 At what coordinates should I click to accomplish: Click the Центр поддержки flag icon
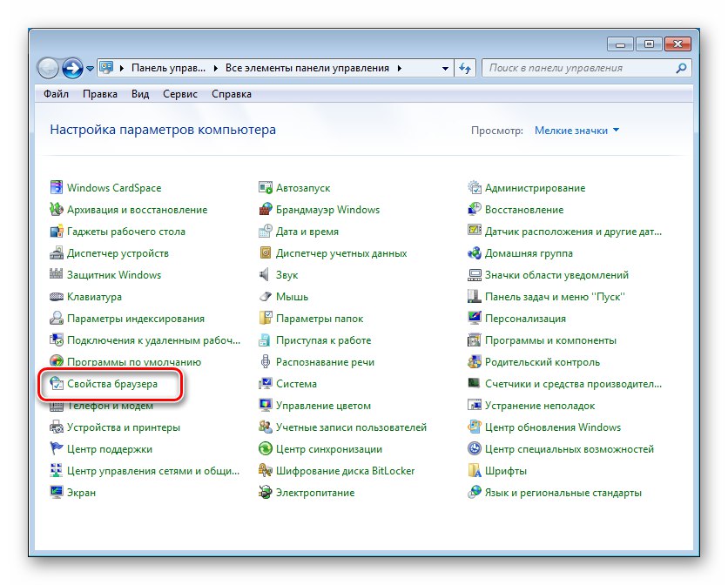point(57,448)
